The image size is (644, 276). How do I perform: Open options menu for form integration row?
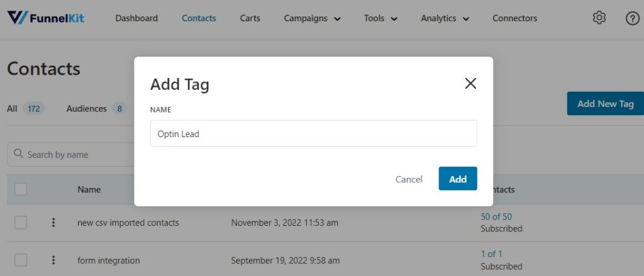point(53,260)
